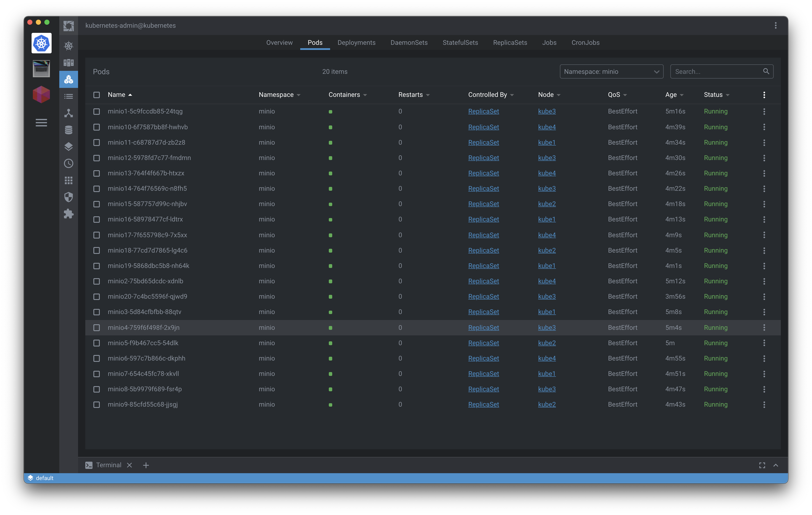812x515 pixels.
Task: Open the Namespace: minio dropdown
Action: pos(611,71)
